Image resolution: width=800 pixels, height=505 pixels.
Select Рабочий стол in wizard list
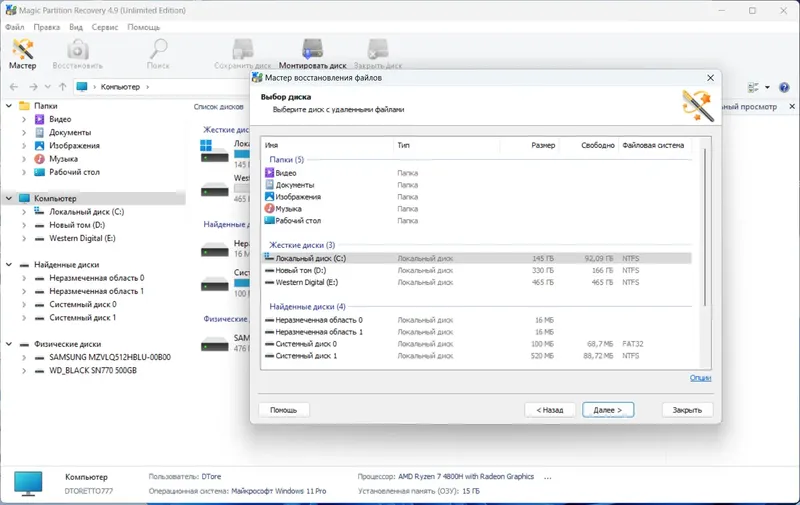click(x=478, y=220)
